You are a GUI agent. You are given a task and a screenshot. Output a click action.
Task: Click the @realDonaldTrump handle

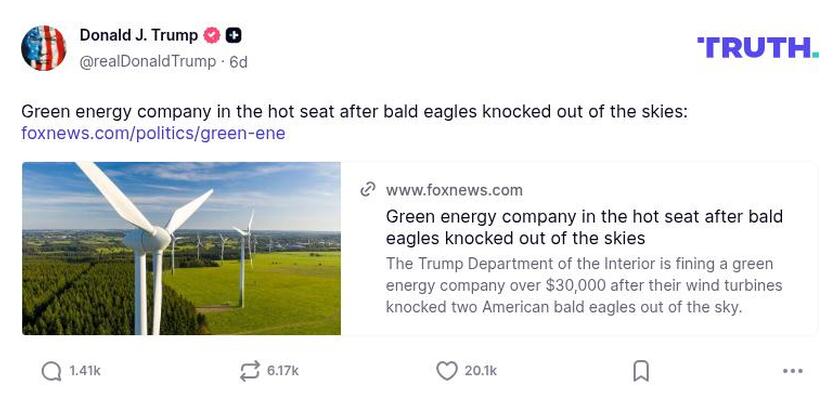tap(148, 61)
